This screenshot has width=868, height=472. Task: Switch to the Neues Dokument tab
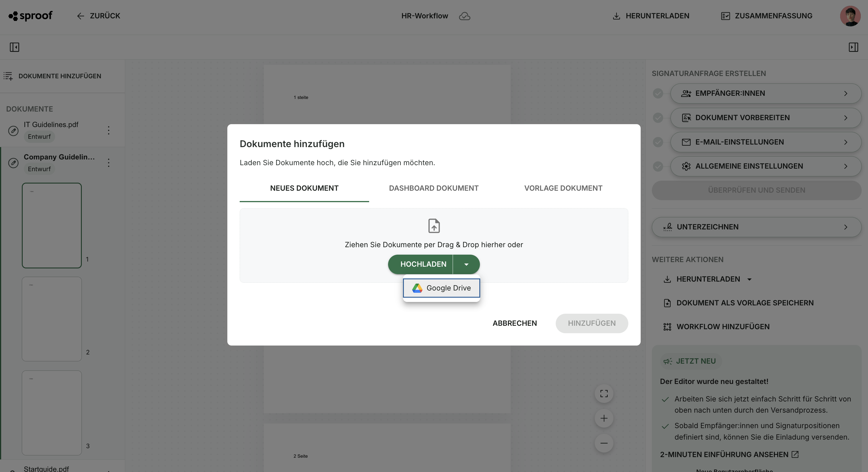pos(304,188)
